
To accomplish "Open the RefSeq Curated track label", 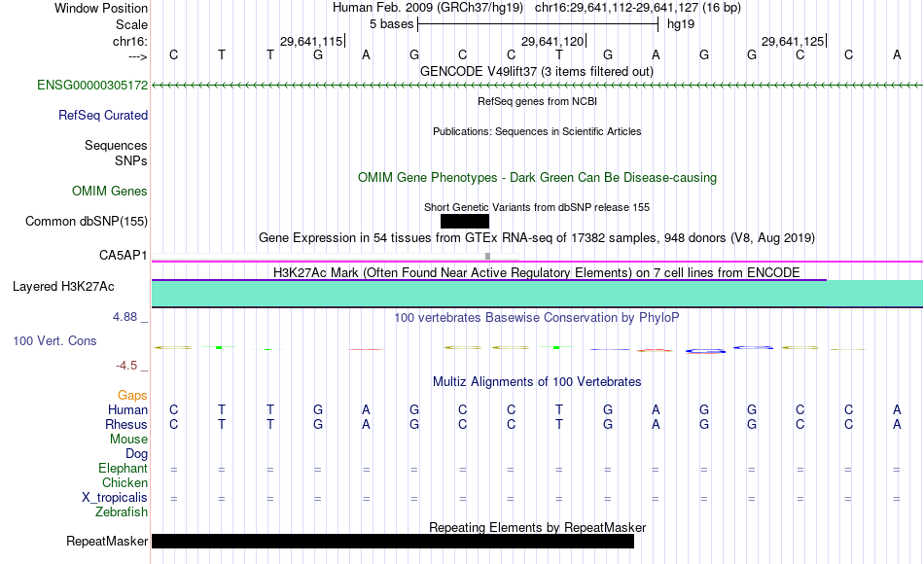I will pyautogui.click(x=102, y=115).
